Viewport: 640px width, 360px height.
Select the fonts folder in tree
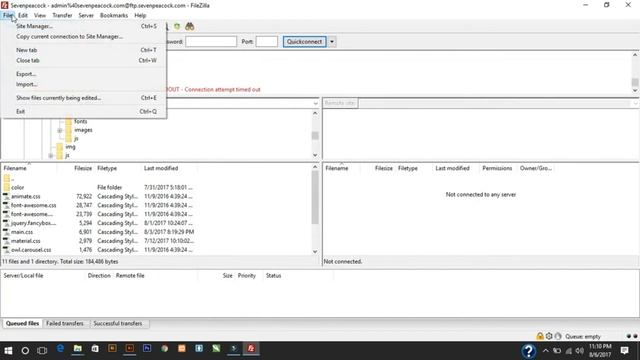(80, 121)
